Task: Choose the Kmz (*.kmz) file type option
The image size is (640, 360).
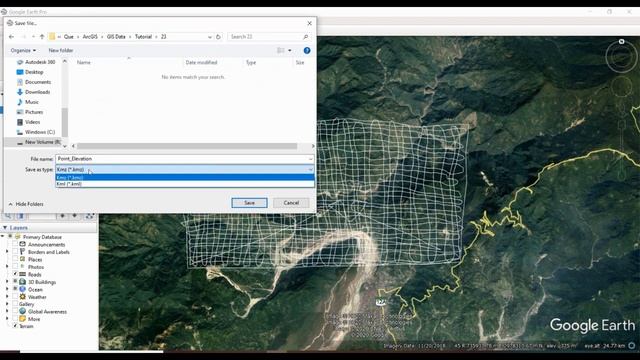Action: click(185, 178)
